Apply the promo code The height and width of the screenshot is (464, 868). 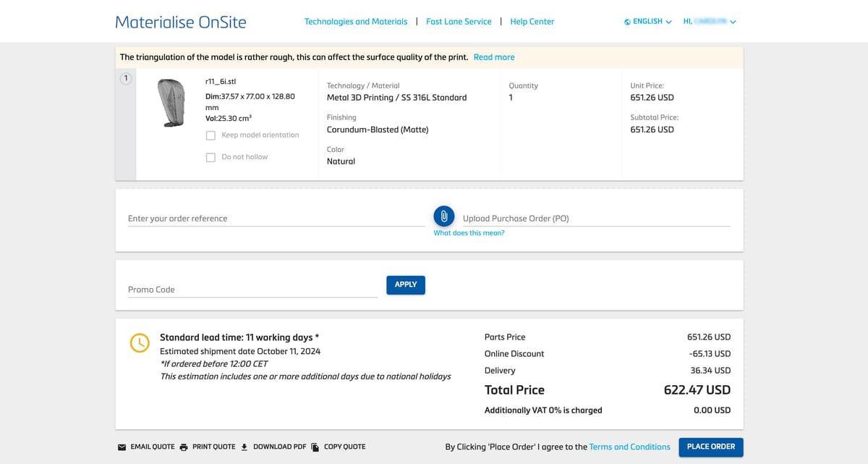point(406,285)
